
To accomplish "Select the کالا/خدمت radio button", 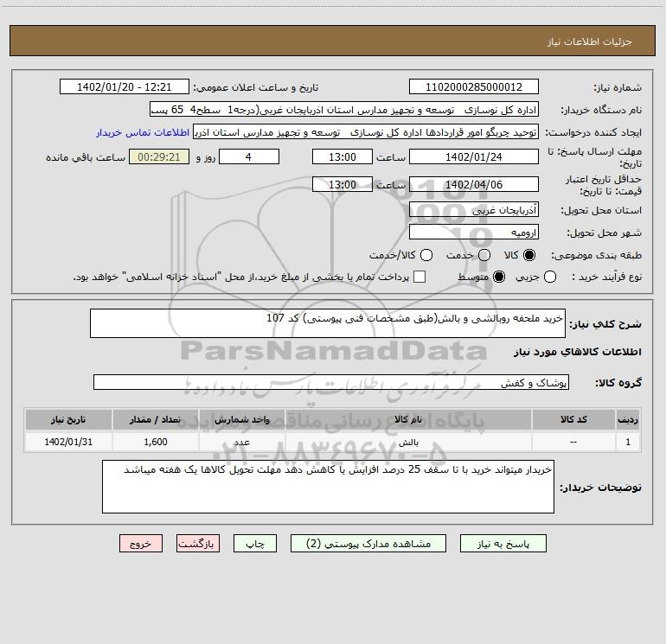I will click(426, 255).
